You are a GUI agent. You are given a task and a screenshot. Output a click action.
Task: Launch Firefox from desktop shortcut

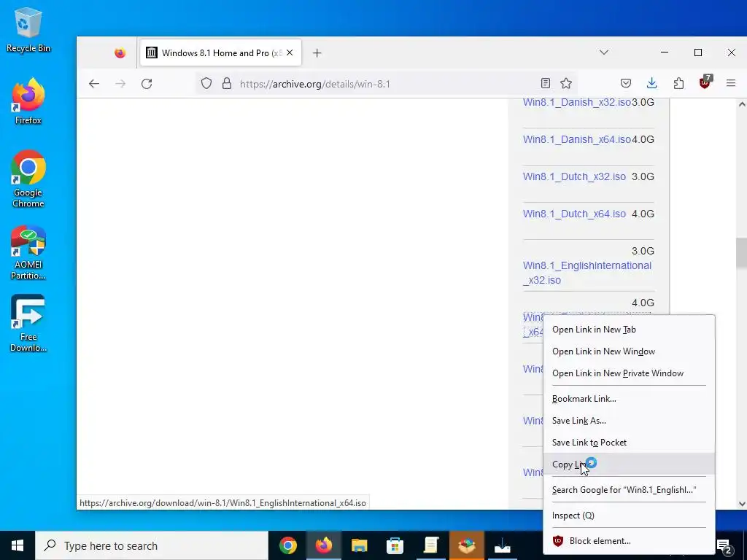(28, 101)
